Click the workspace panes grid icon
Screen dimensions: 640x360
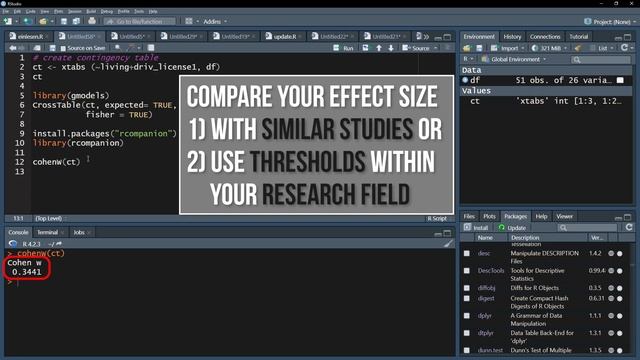coord(189,21)
